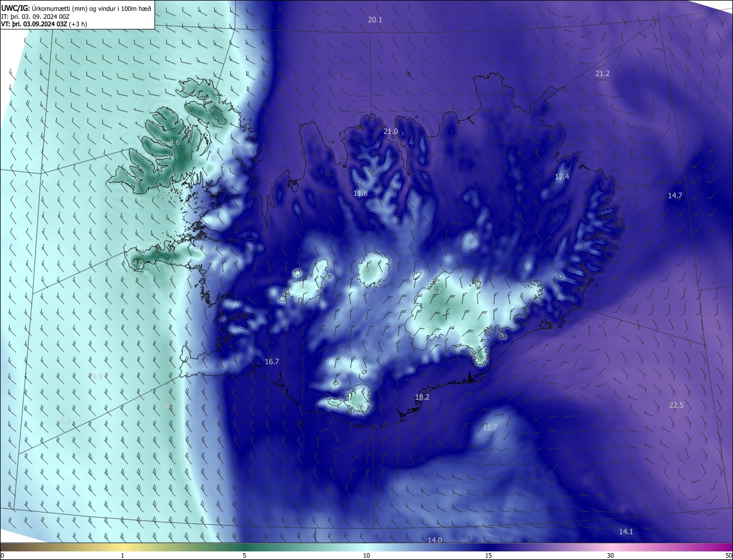Click the valid time line "VT: þri. 03.09.2024 03Z (+3 h)"
Viewport: 733px width, 560px height.
pos(44,24)
